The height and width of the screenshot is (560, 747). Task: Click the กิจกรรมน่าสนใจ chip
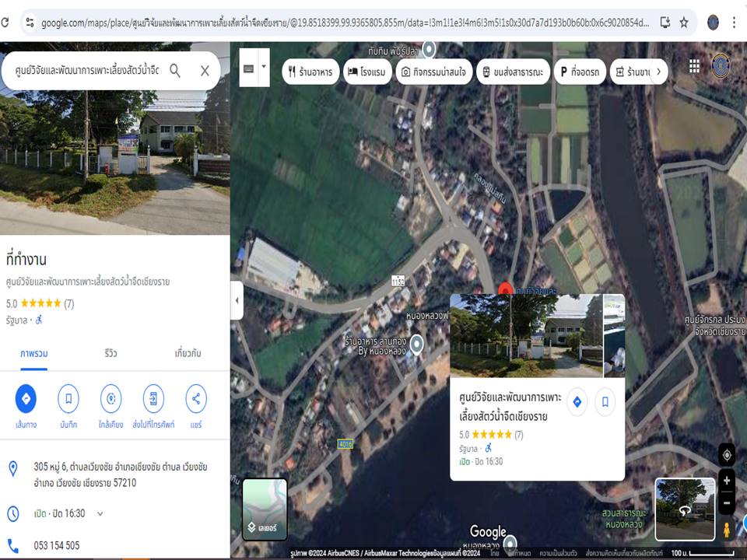(434, 72)
